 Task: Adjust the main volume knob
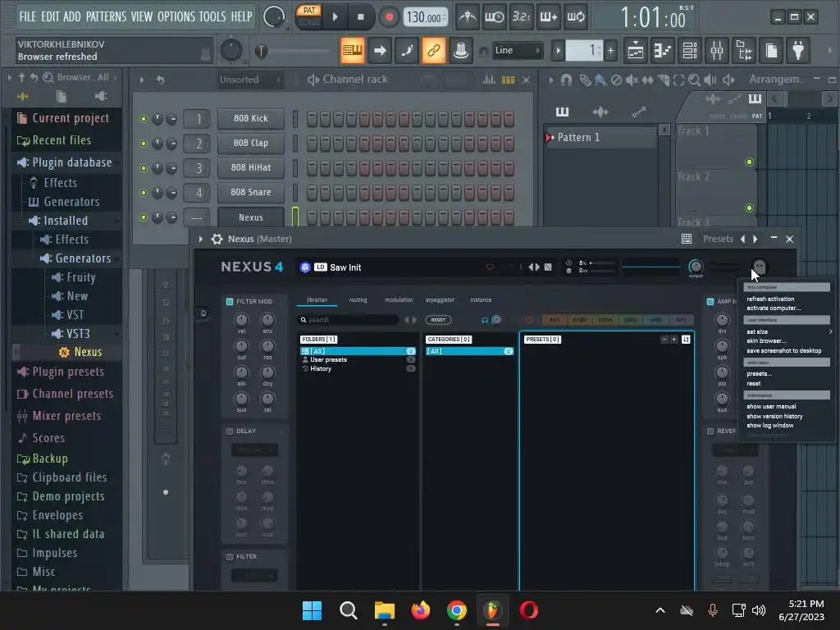click(x=231, y=50)
